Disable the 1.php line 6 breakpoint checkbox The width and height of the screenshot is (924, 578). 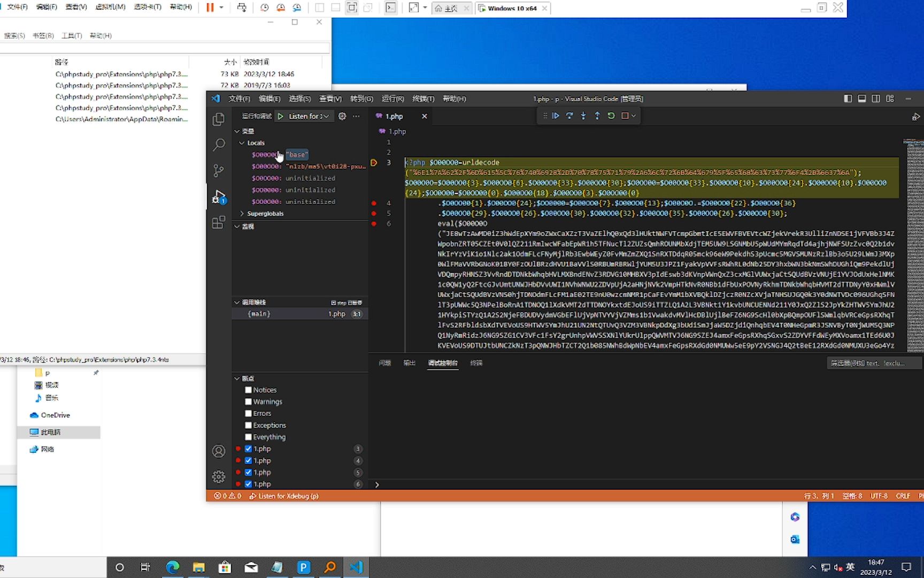click(248, 484)
